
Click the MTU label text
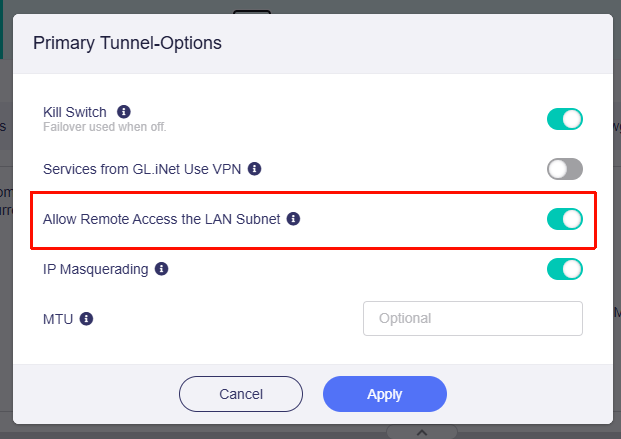coord(58,319)
